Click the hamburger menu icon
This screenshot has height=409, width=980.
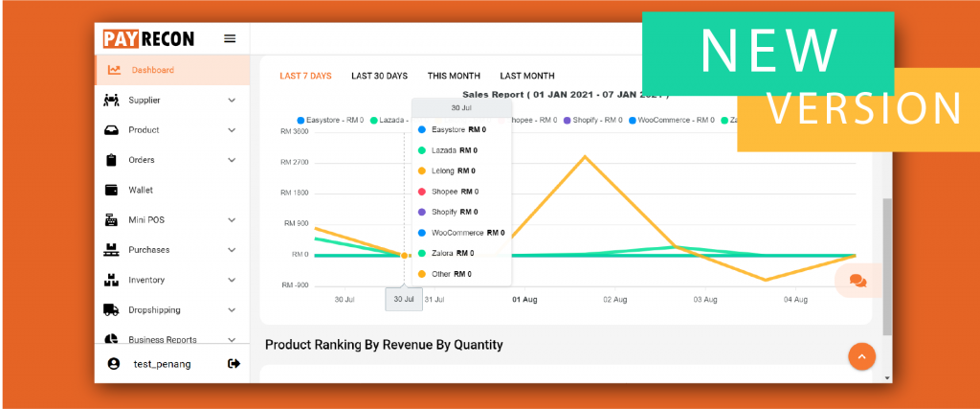230,38
